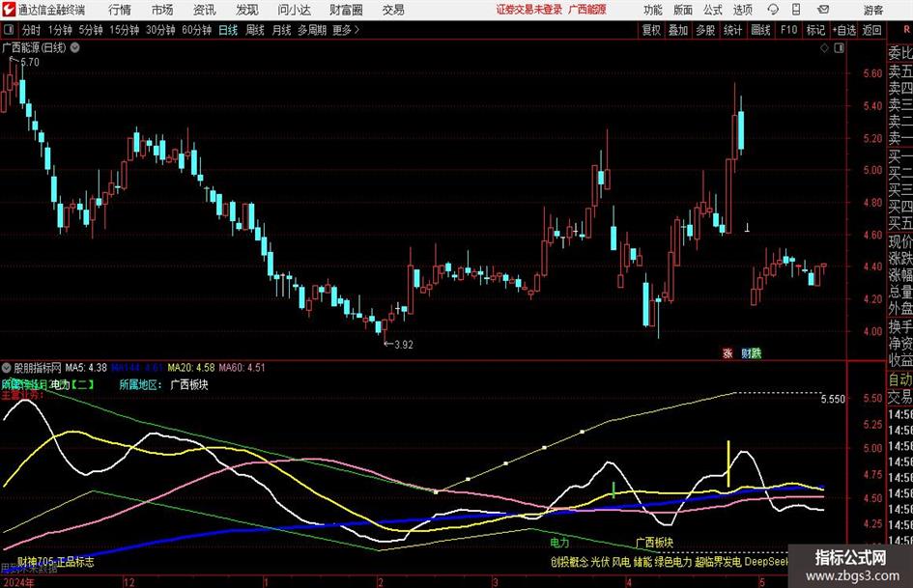Image resolution: width=913 pixels, height=588 pixels.
Task: Click the 通达信 red logo icon
Action: (x=9, y=10)
